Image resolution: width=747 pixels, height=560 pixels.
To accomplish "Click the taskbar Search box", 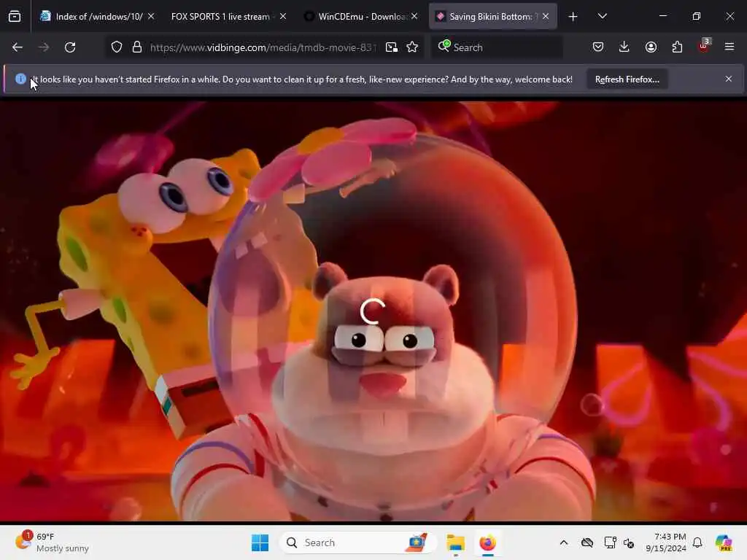I will [357, 542].
